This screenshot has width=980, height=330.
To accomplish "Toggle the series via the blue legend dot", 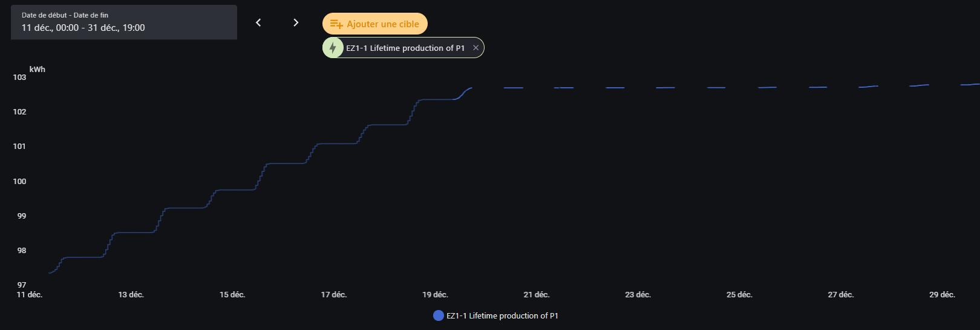I will tap(439, 315).
